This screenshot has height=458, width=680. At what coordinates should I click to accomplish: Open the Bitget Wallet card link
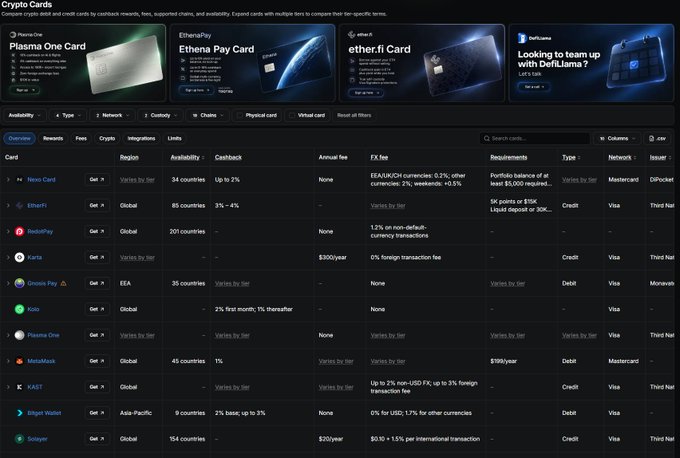[44, 413]
